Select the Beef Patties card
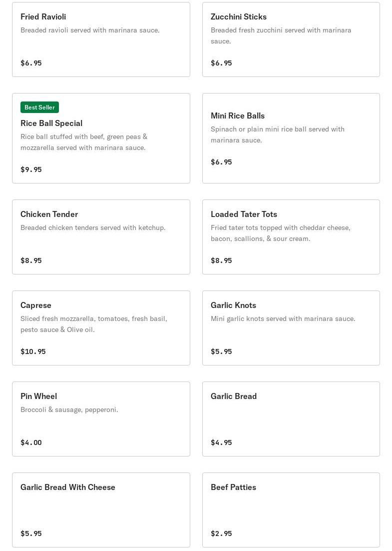 coord(291,510)
